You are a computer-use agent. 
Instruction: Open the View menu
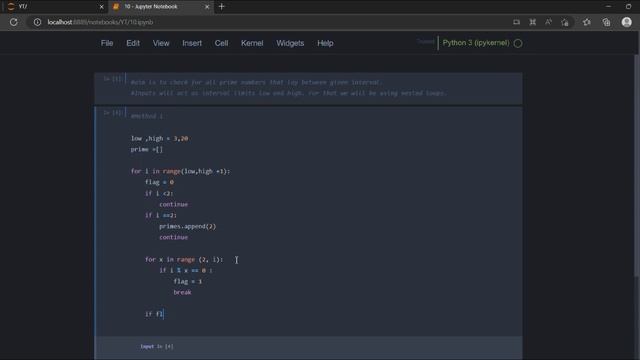(x=161, y=43)
